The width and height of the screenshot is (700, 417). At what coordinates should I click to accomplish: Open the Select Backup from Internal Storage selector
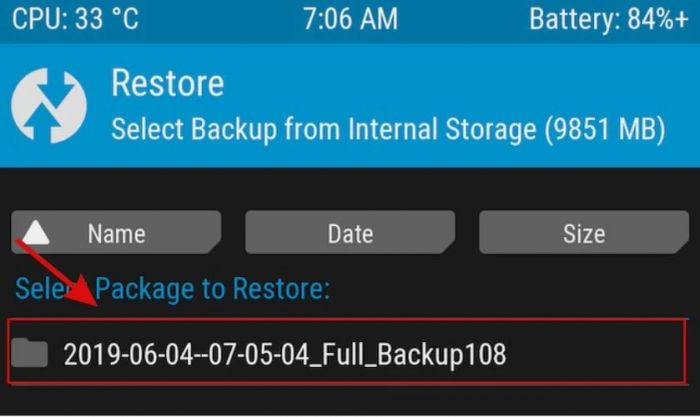click(388, 130)
